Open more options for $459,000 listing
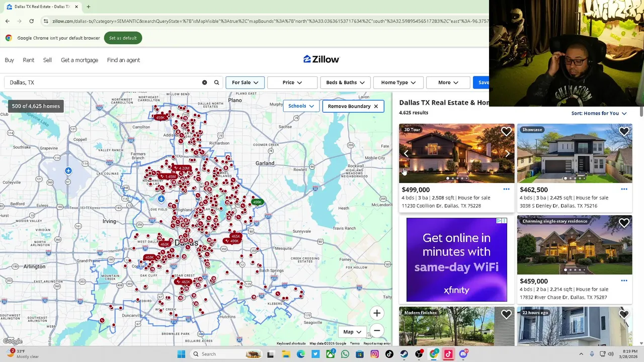This screenshot has width=644, height=362. [x=624, y=281]
